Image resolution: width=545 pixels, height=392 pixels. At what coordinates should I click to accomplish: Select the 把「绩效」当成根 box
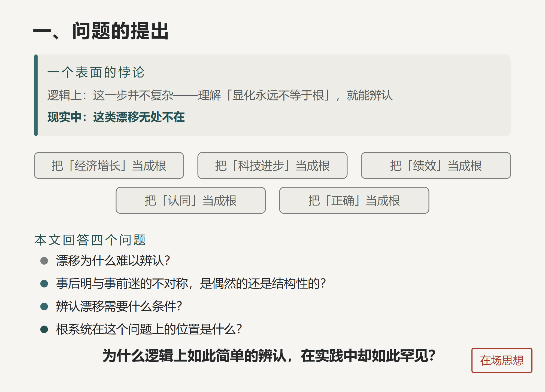[436, 166]
